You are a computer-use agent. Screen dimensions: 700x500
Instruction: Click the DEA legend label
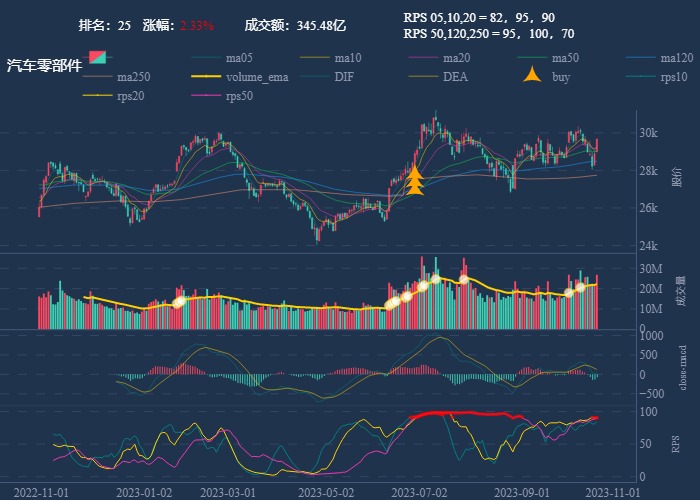pos(455,77)
